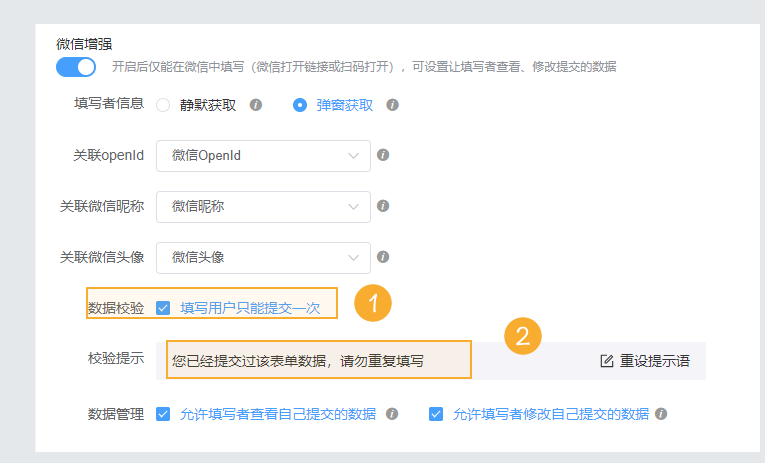Toggle the 微信增强 switch off
The height and width of the screenshot is (463, 765).
click(x=76, y=67)
